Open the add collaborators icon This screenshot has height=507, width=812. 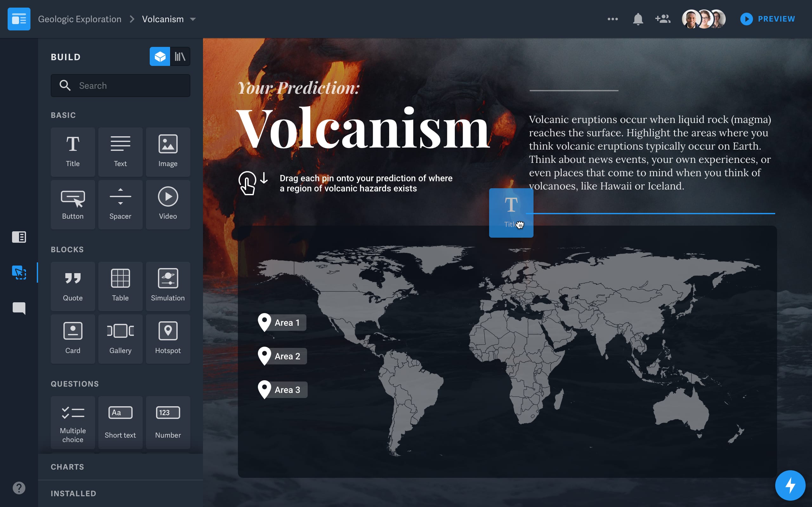[x=662, y=19]
